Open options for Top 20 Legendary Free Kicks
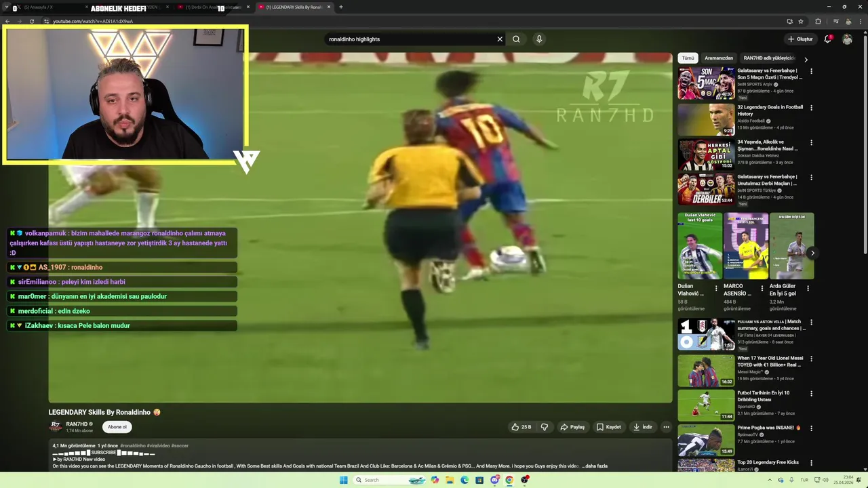The image size is (868, 488). click(811, 463)
